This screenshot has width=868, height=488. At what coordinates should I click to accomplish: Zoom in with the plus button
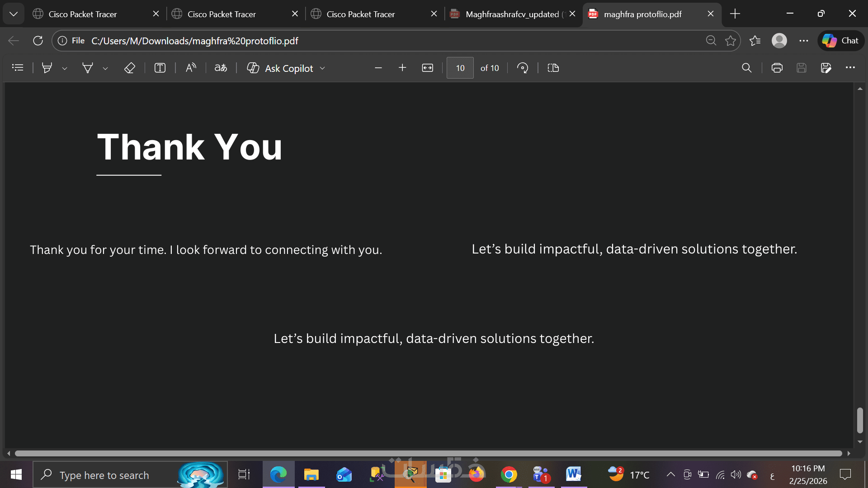tap(402, 68)
